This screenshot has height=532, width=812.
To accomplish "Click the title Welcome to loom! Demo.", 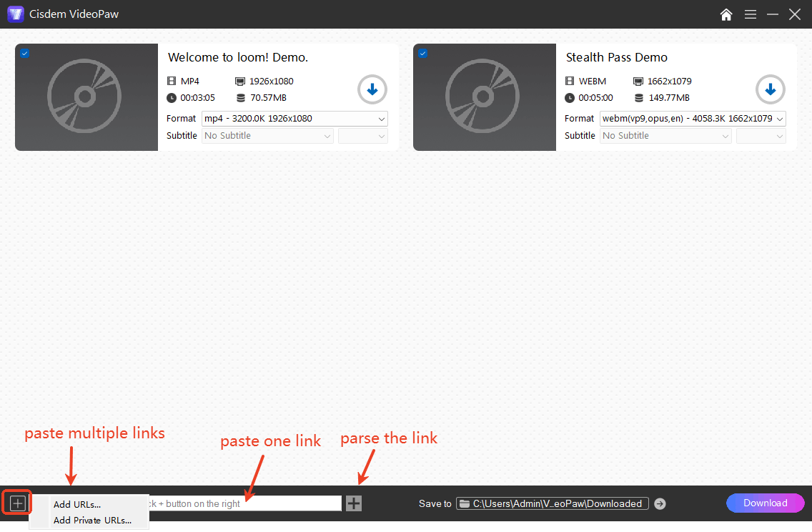I will (x=238, y=57).
